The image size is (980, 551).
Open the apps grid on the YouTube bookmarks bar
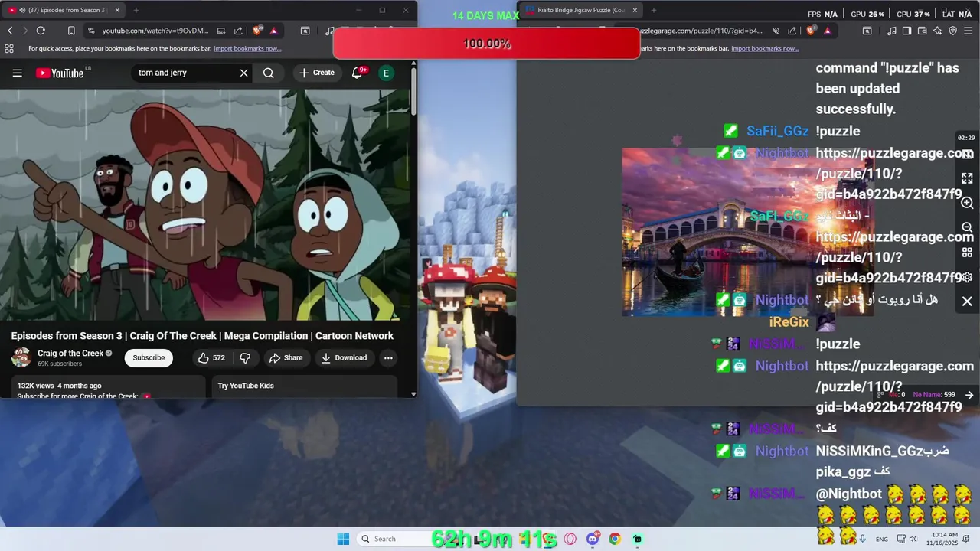click(x=9, y=48)
